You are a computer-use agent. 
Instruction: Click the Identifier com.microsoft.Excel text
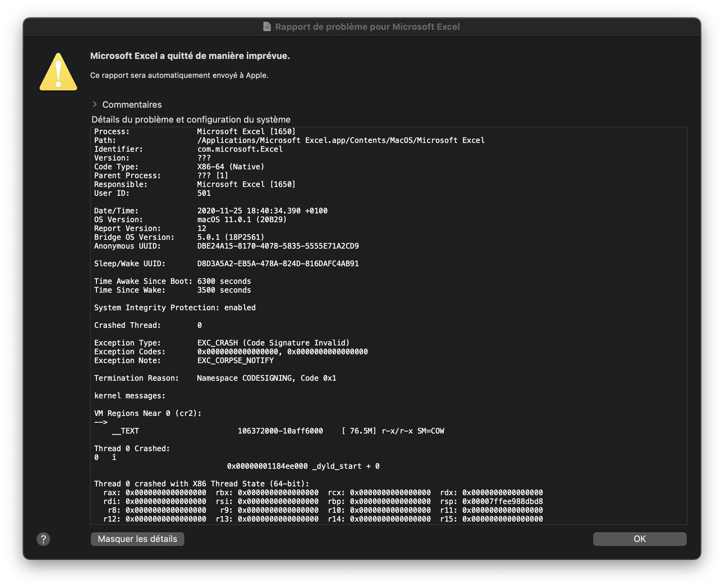click(240, 149)
